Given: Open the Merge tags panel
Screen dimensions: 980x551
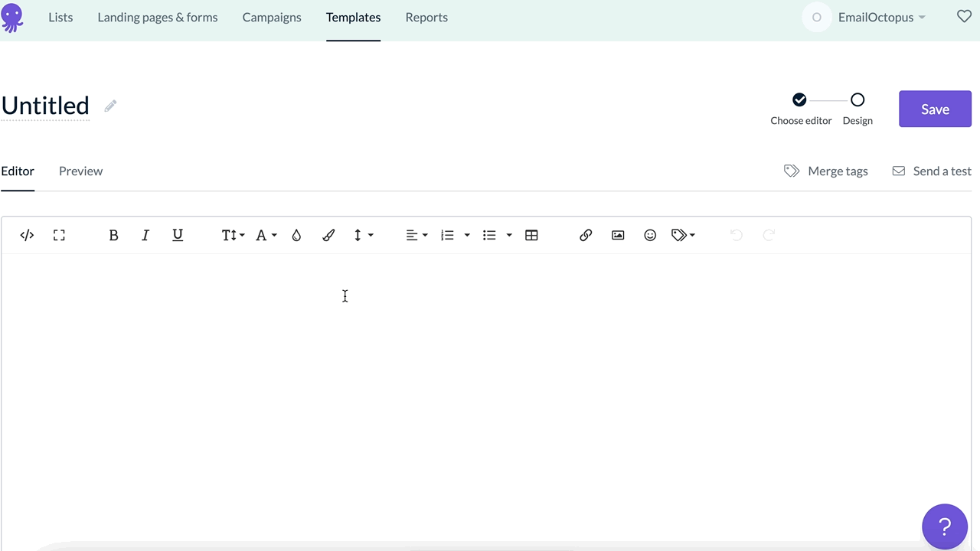Looking at the screenshot, I should pos(826,171).
